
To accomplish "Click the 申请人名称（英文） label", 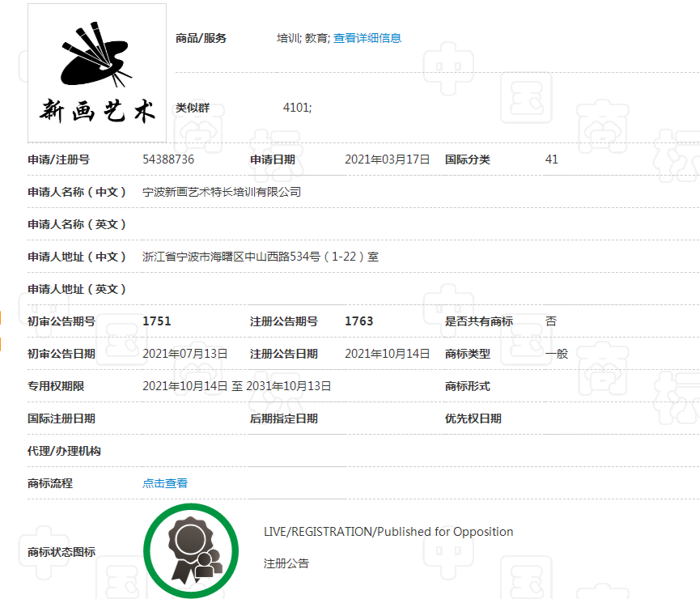I will (77, 224).
